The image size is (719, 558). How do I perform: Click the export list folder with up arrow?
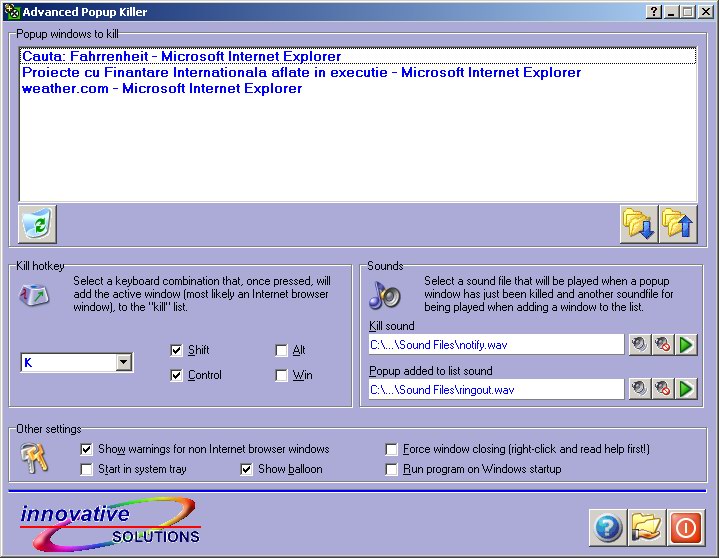pyautogui.click(x=678, y=224)
